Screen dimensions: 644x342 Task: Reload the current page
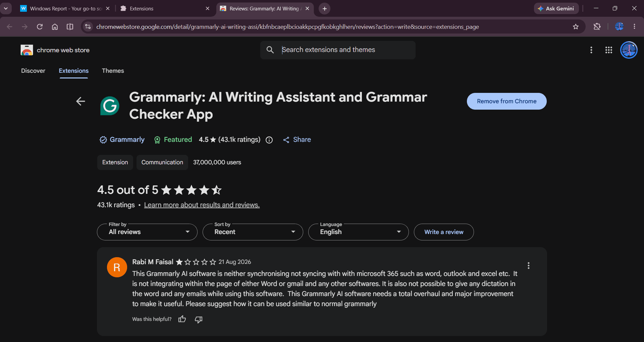(x=40, y=26)
